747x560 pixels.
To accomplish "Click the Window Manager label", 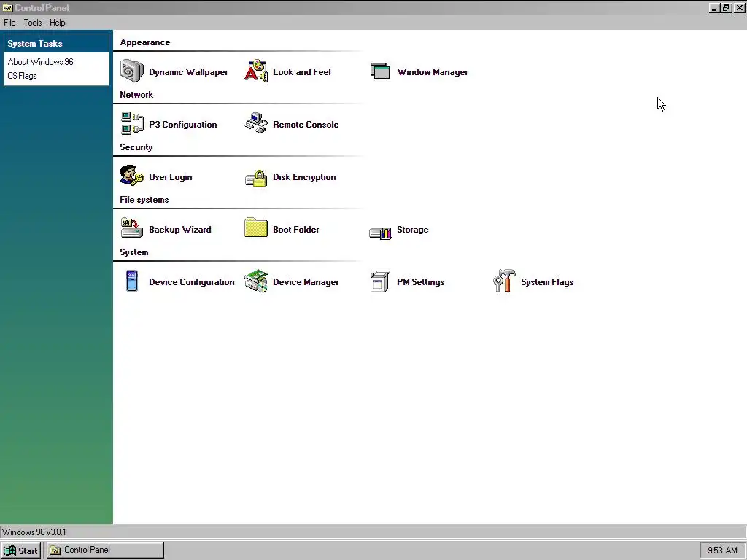I will (432, 72).
